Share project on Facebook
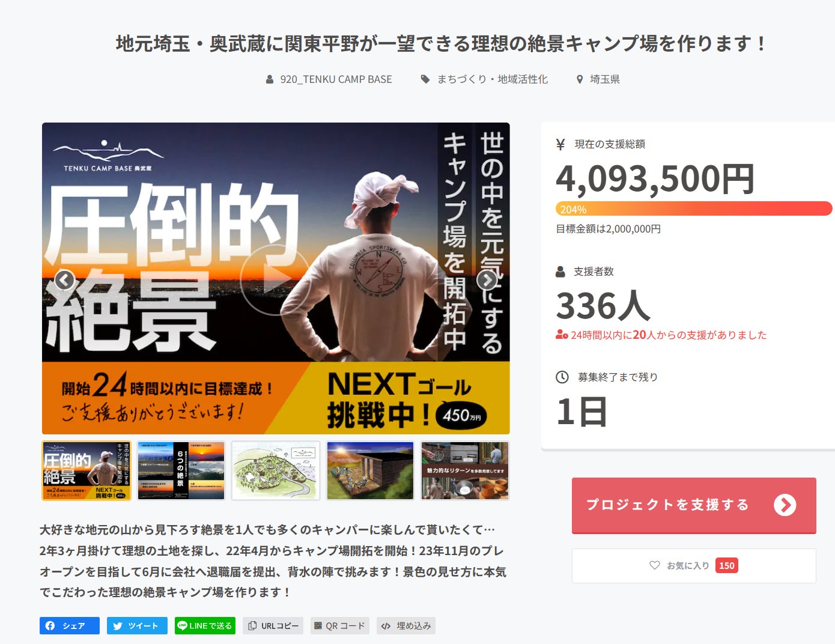This screenshot has height=644, width=835. coord(70,625)
